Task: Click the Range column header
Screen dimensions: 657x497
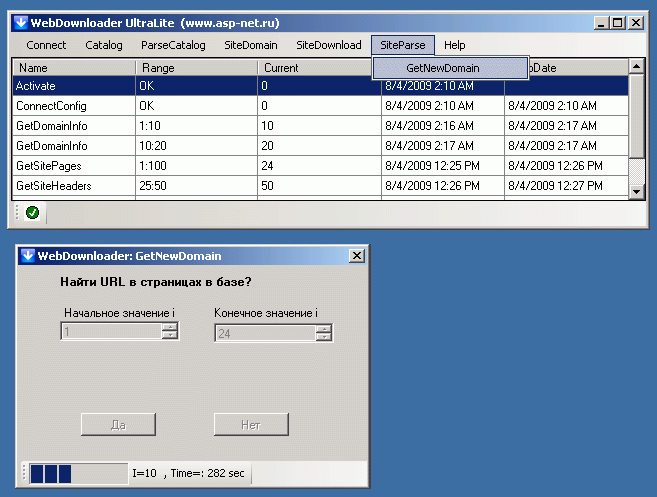Action: (196, 67)
